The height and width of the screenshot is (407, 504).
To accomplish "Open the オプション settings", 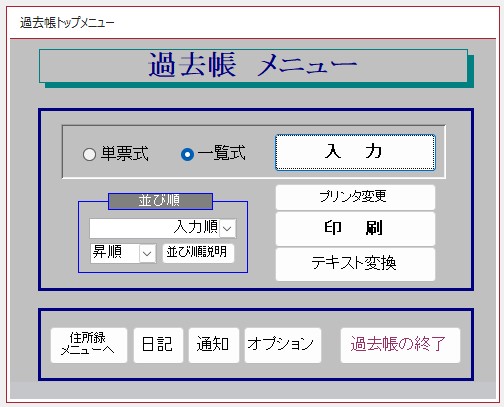I will point(283,345).
